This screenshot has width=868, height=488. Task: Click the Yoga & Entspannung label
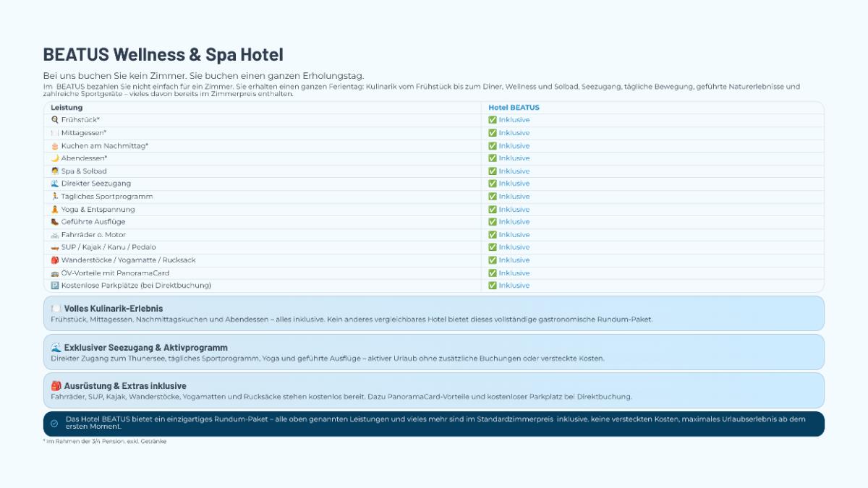pyautogui.click(x=98, y=210)
